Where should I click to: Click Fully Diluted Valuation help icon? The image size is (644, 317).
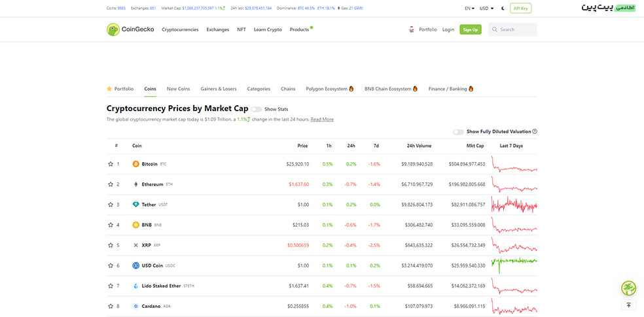click(535, 131)
